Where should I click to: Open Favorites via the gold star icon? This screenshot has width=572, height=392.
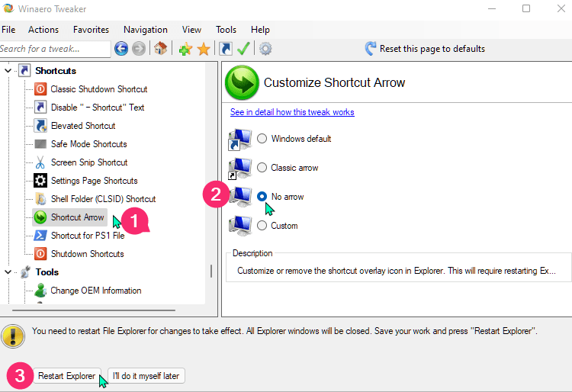204,49
